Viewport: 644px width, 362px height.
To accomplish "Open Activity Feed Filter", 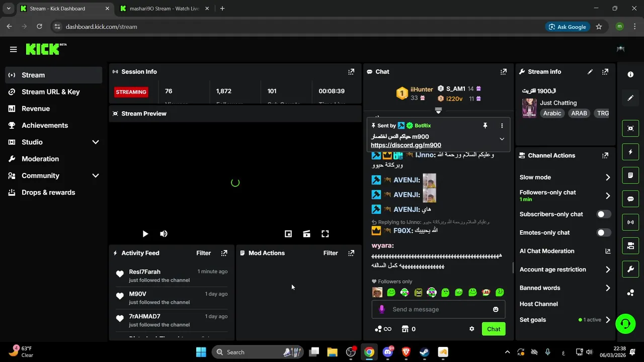I will (203, 253).
